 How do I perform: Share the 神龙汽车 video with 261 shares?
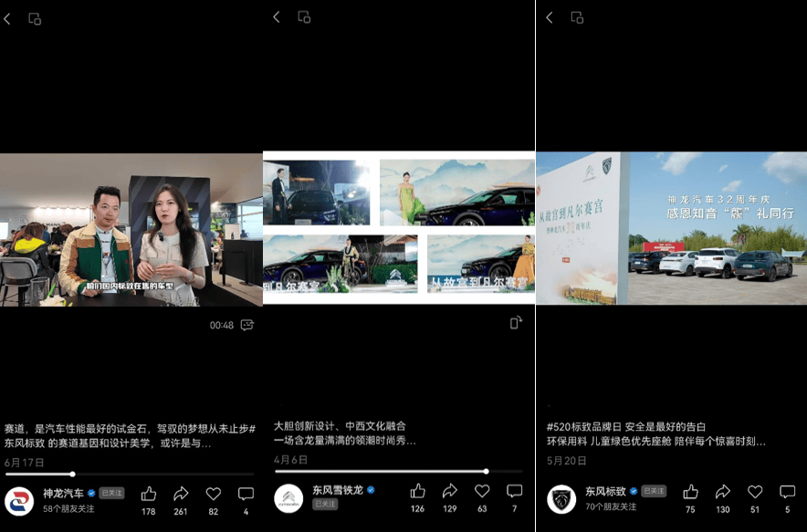tap(181, 494)
